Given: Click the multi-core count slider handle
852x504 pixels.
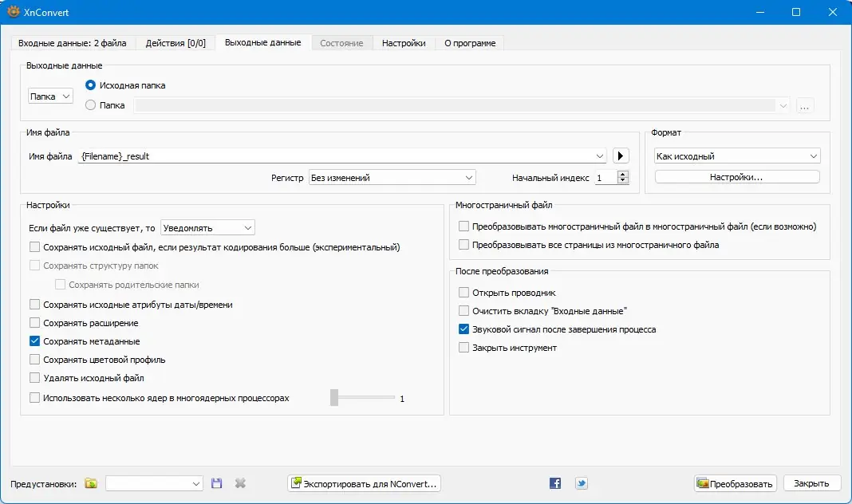Looking at the screenshot, I should (334, 398).
